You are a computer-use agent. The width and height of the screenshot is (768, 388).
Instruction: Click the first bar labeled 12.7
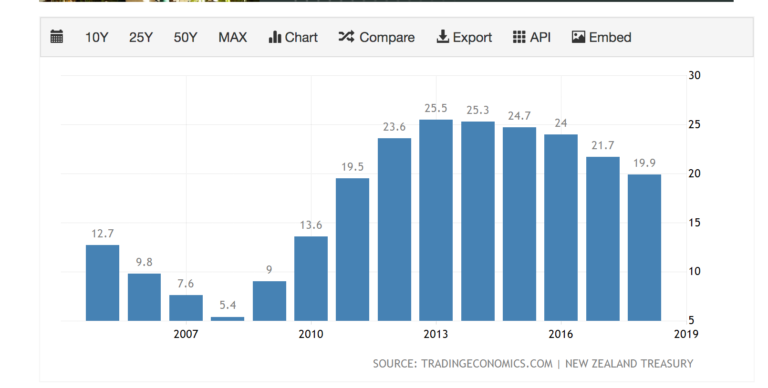[102, 283]
